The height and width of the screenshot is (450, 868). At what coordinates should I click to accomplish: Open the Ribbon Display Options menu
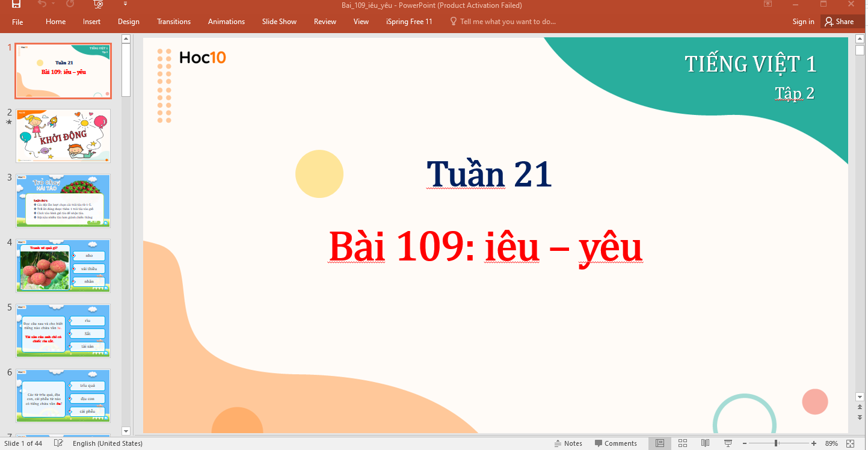pos(768,4)
